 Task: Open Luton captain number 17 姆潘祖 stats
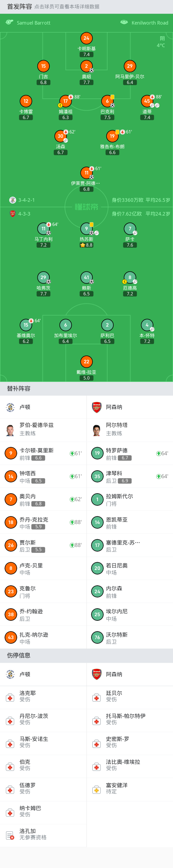click(x=66, y=101)
